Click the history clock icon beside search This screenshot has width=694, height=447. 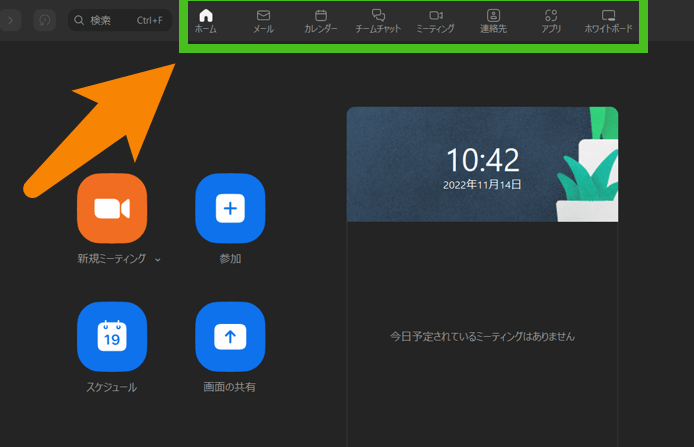45,20
